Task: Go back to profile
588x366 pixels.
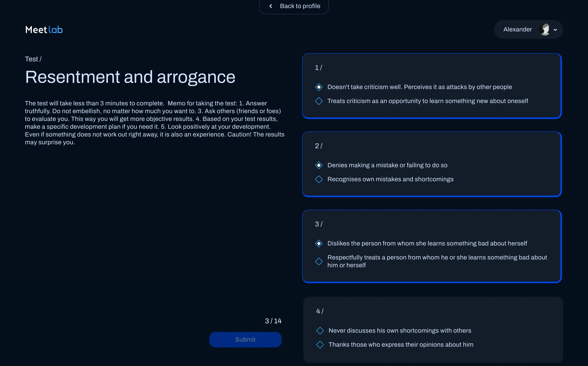Action: click(300, 6)
